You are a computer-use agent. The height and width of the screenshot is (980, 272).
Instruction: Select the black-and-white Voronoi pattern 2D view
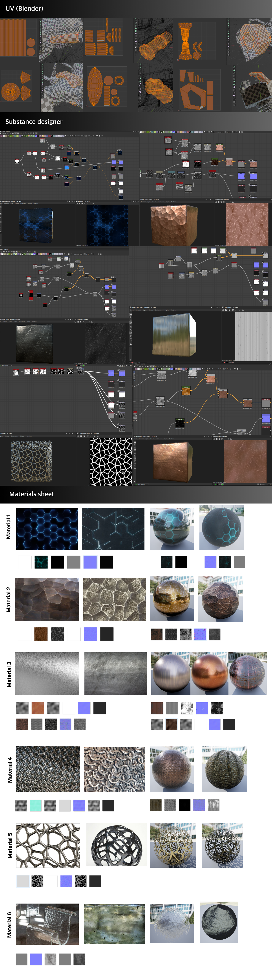[x=111, y=461]
